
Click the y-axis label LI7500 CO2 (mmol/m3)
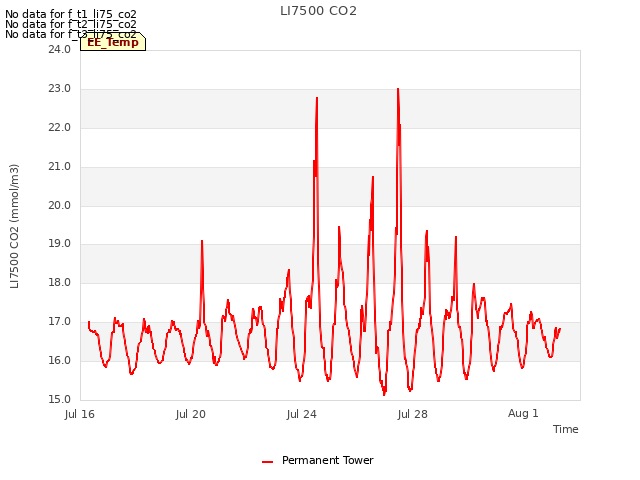coord(14,226)
